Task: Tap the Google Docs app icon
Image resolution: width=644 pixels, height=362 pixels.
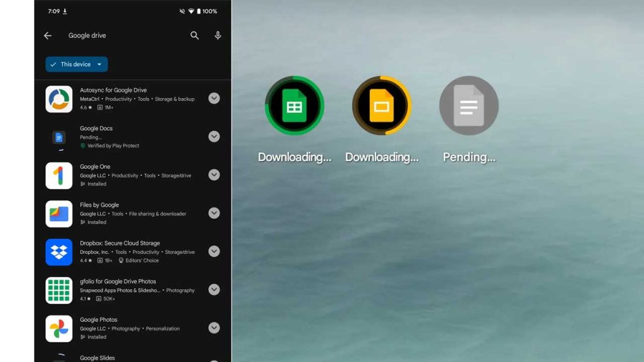Action: (58, 138)
